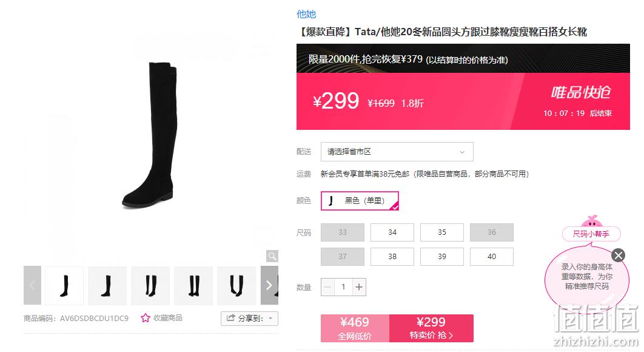Screen dimensions: 644x352
Task: Close the size helper bubble
Action: (618, 256)
